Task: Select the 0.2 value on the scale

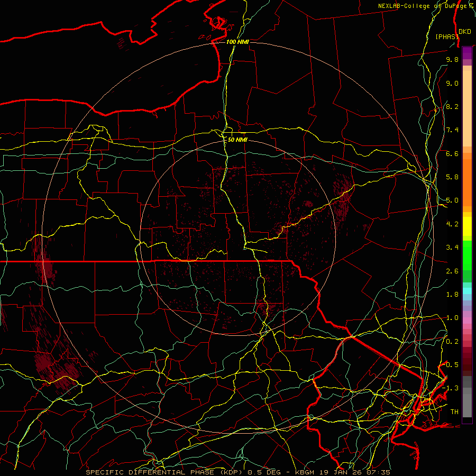Action: [x=452, y=342]
